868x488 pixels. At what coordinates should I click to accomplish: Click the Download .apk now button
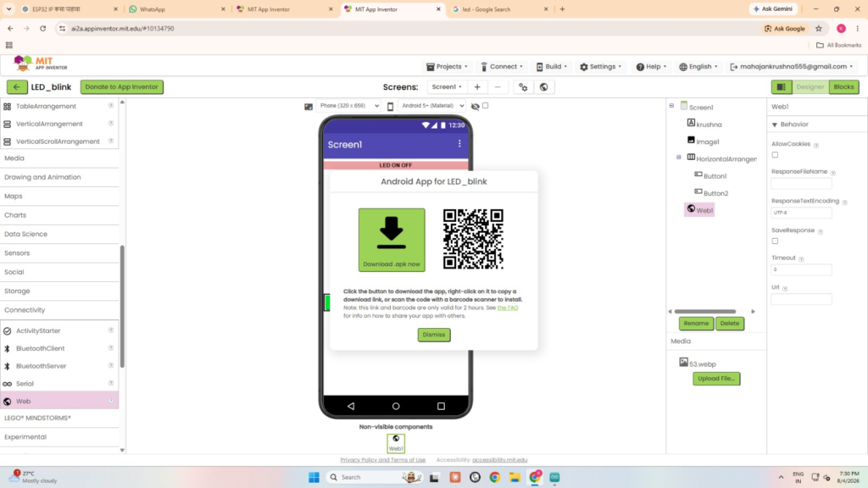click(392, 240)
